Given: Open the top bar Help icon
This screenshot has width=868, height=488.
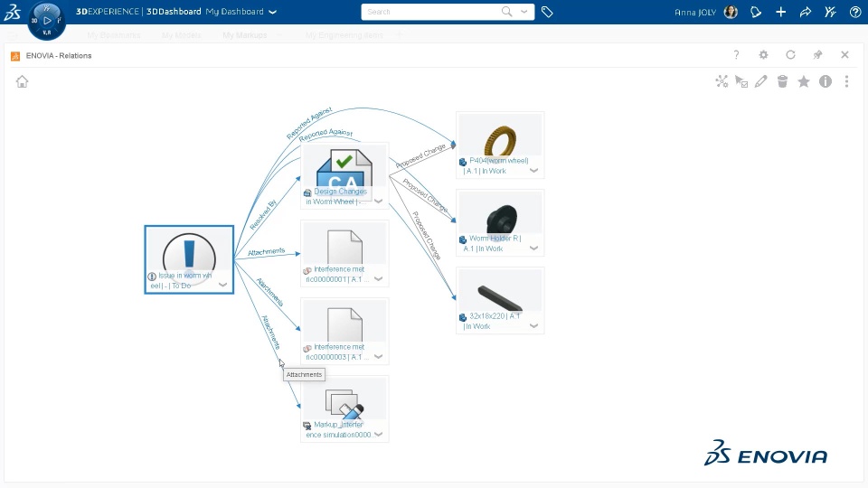Looking at the screenshot, I should point(855,12).
